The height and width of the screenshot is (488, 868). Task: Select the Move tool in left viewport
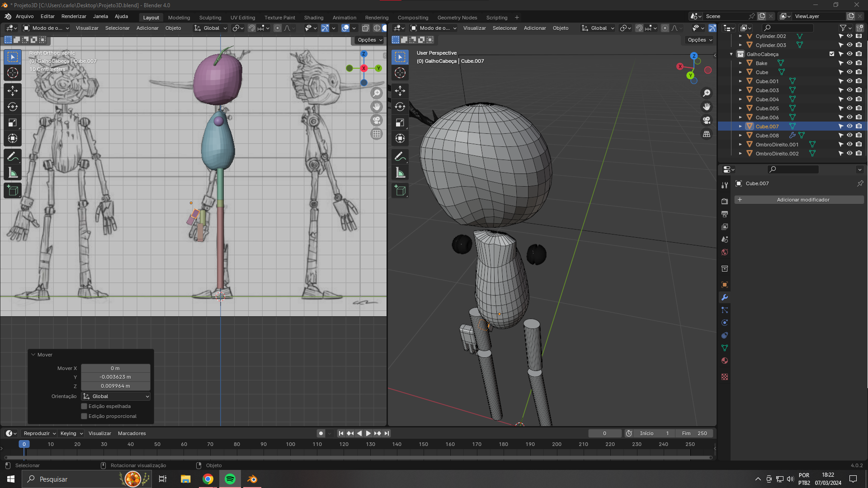(13, 91)
